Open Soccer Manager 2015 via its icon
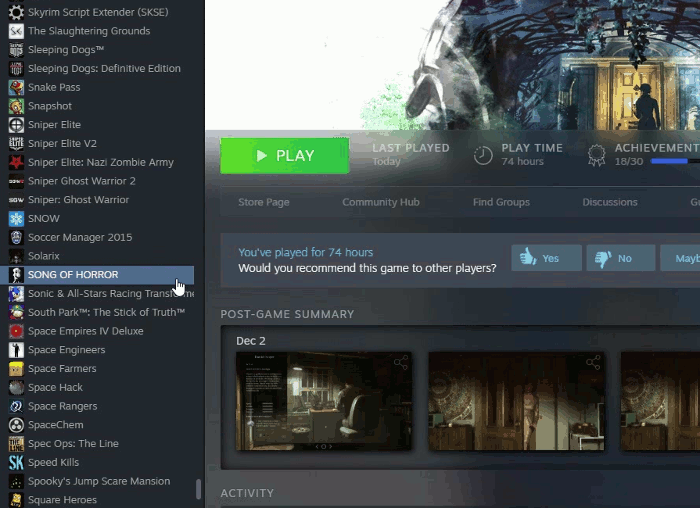 16,237
